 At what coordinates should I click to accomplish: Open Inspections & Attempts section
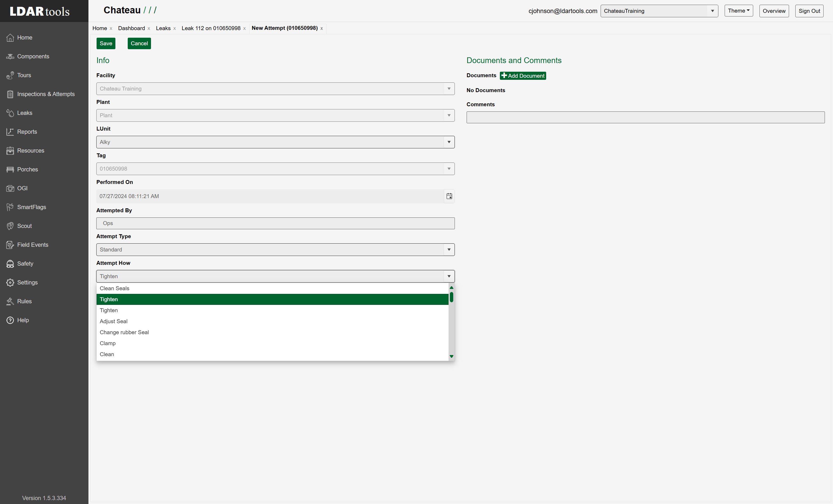40,94
